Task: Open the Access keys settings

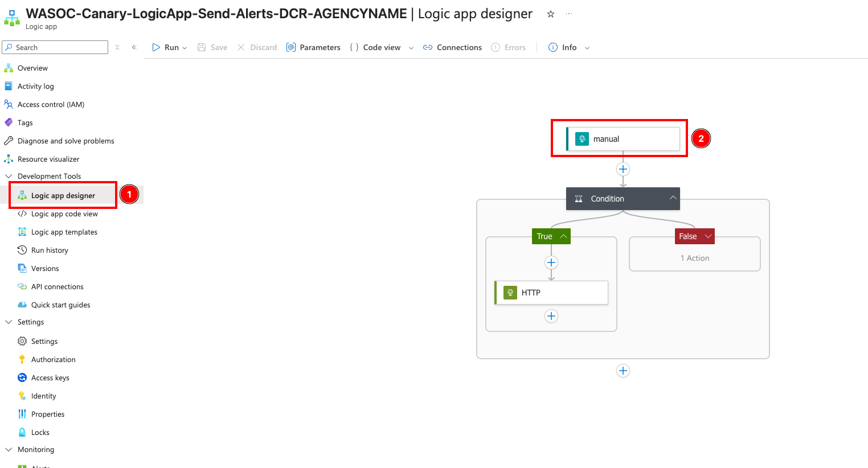Action: coord(51,377)
